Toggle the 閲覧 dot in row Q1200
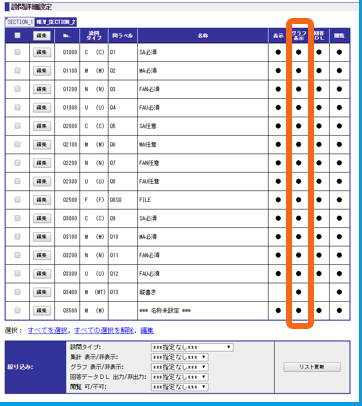This screenshot has height=406, width=362. click(x=339, y=89)
